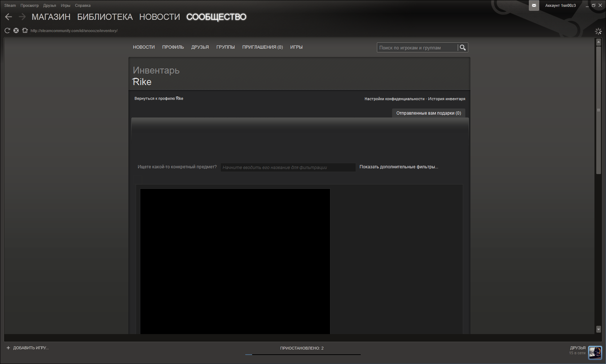Open Отправленные вам подарки (0) tab
This screenshot has height=364, width=606.
429,113
